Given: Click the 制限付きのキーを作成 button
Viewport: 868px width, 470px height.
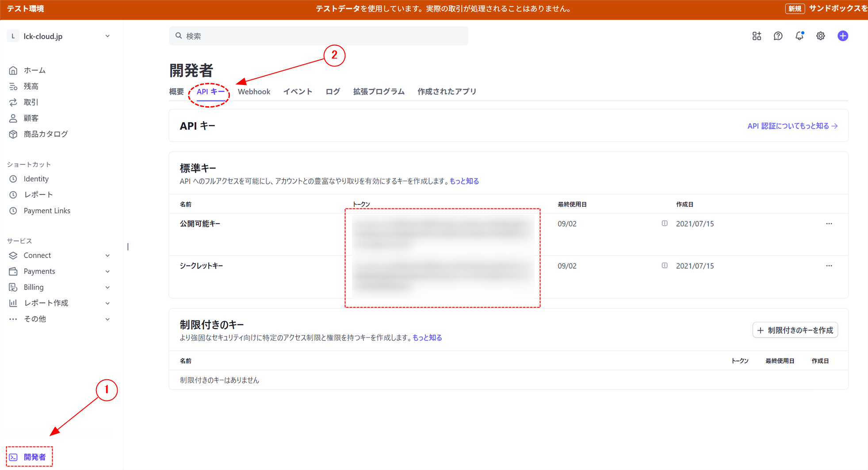Looking at the screenshot, I should pos(795,330).
